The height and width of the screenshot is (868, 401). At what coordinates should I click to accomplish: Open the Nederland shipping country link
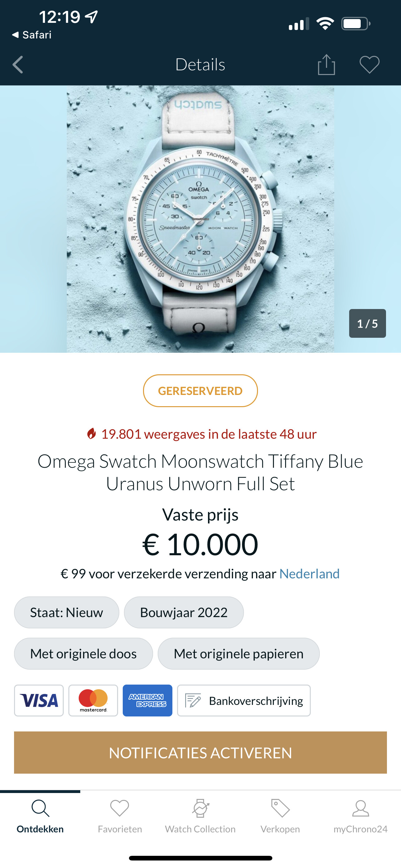[x=309, y=574]
